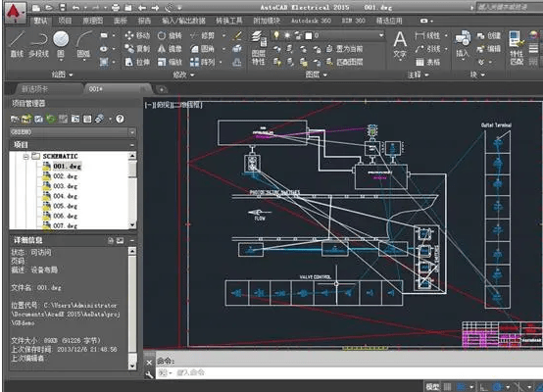
Task: Click the 线性 (Linear) dimension tool
Action: tap(427, 35)
